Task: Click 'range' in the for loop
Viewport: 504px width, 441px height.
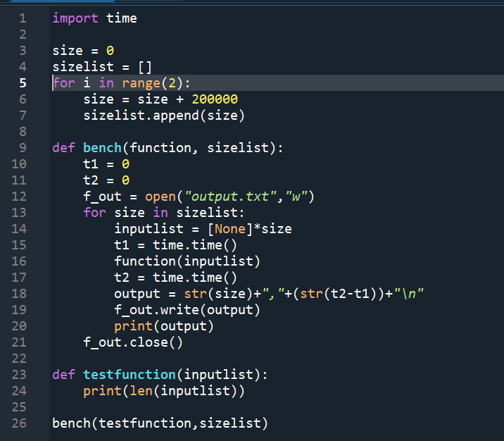Action: click(x=141, y=83)
